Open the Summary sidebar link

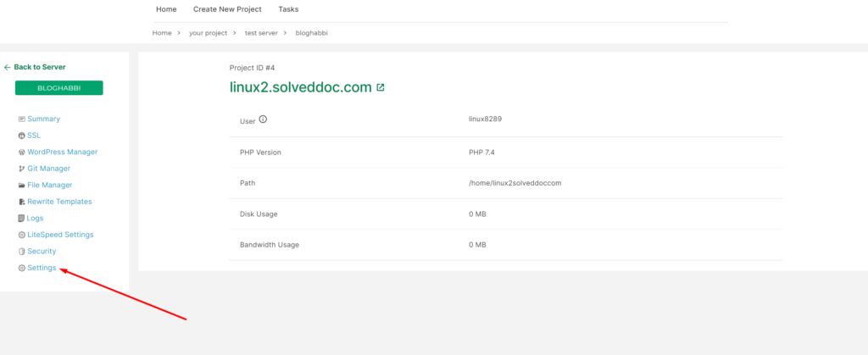[x=44, y=119]
